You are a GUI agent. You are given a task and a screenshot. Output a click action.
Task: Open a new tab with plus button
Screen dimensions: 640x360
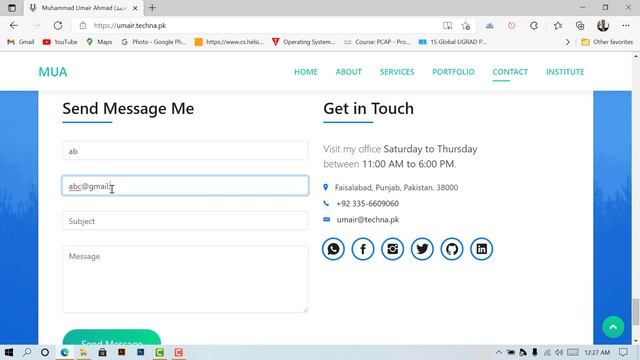(152, 8)
